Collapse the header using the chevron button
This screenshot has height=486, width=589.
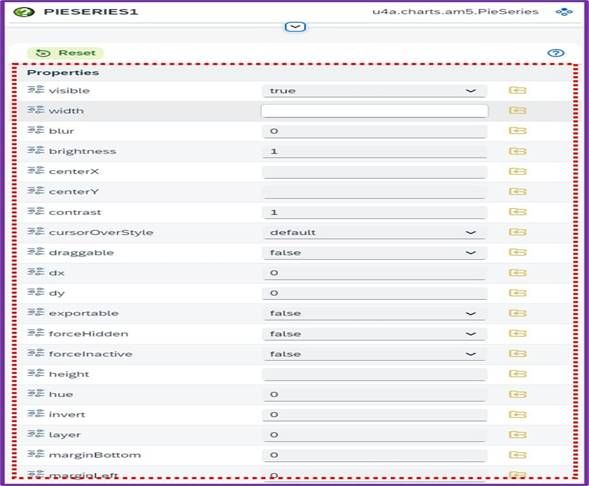[295, 27]
